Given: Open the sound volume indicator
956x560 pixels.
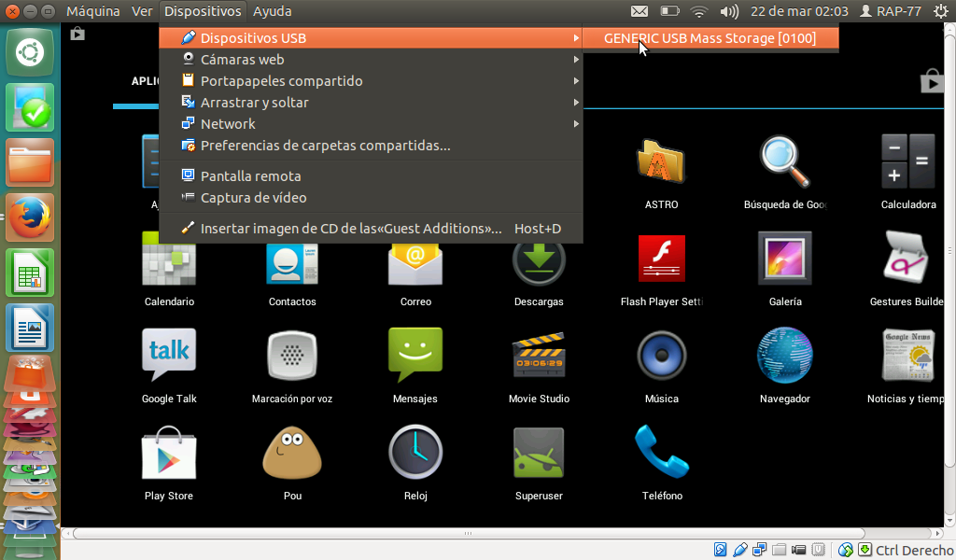Looking at the screenshot, I should [x=728, y=11].
